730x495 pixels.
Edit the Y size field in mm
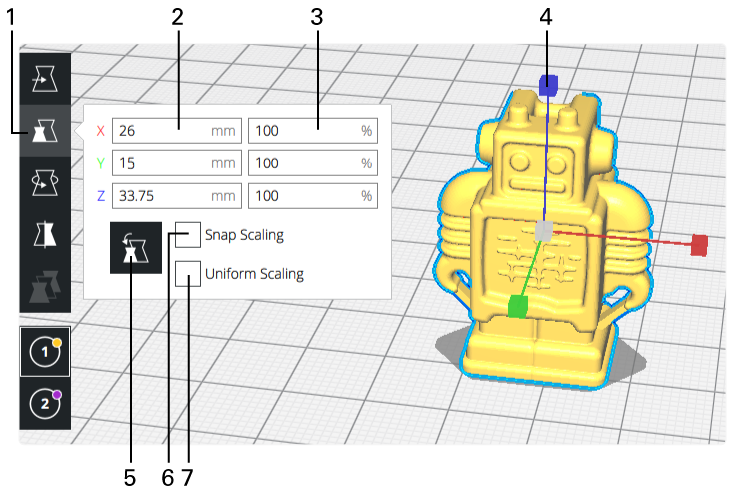177,163
